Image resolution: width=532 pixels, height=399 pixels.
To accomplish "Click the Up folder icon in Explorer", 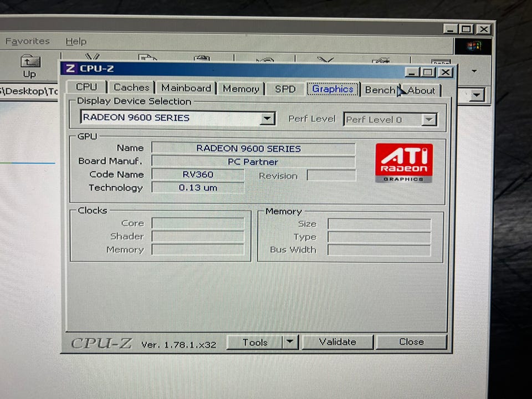I will coord(30,66).
